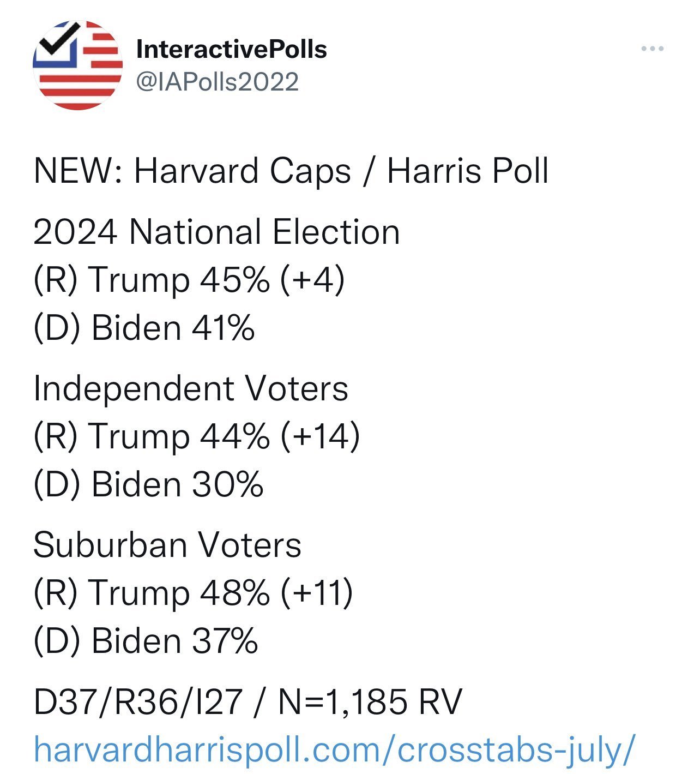700x774 pixels.
Task: Click the @IAPolls2022 handle
Action: point(218,82)
